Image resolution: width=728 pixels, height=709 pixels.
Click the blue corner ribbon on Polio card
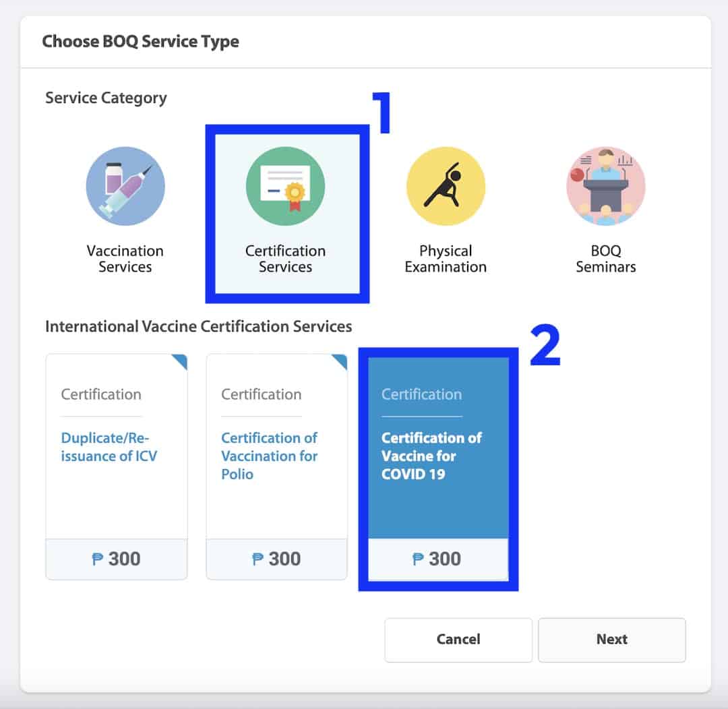click(340, 361)
